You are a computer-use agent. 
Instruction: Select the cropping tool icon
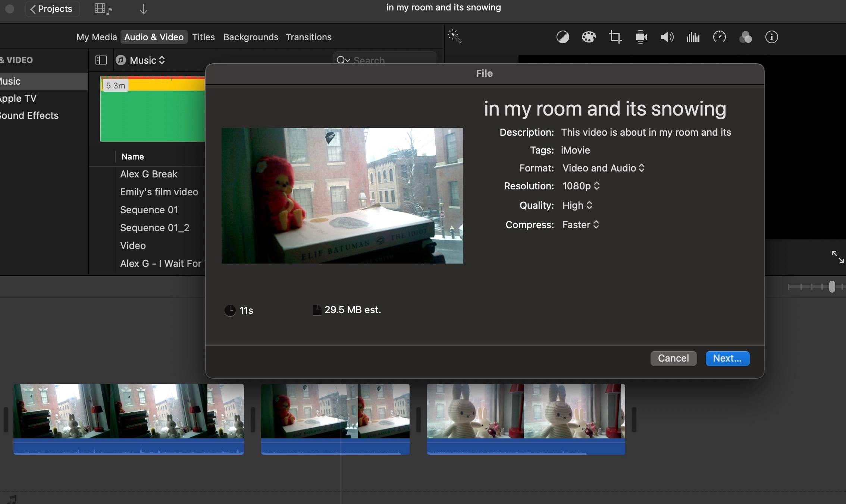point(615,37)
